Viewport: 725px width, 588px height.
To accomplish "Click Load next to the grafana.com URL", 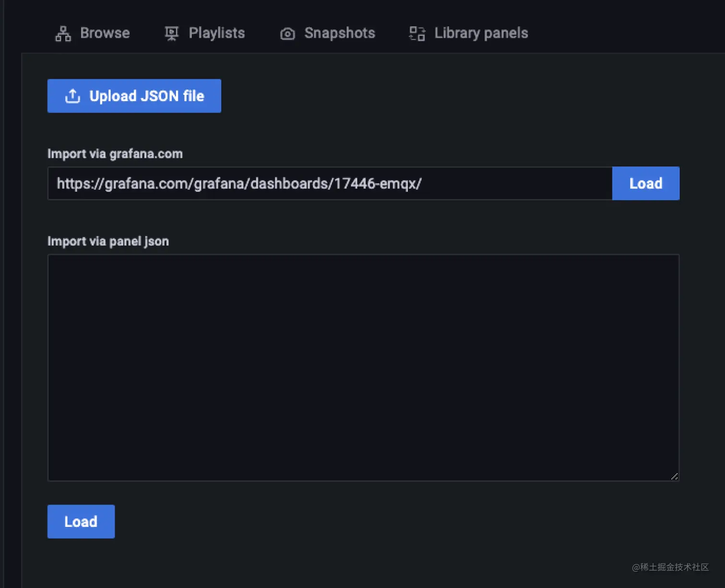I will click(645, 183).
